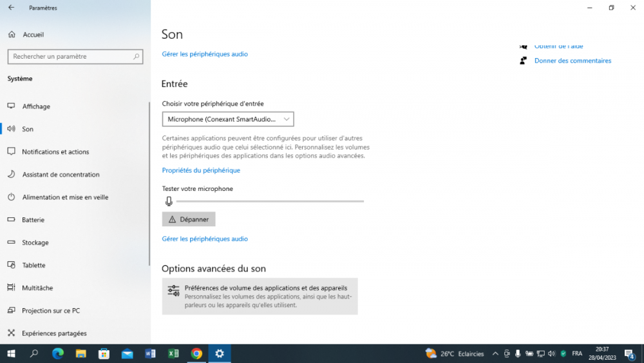Go to the Stockage page

[35, 242]
